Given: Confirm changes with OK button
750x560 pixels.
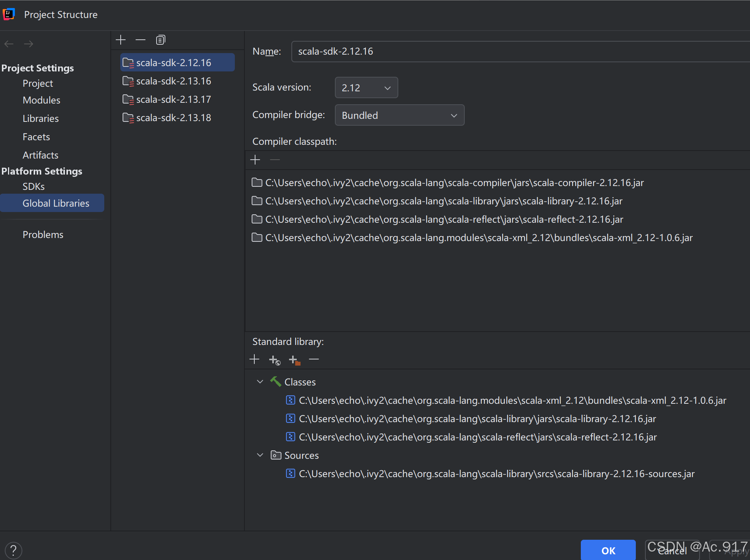Looking at the screenshot, I should pyautogui.click(x=608, y=550).
